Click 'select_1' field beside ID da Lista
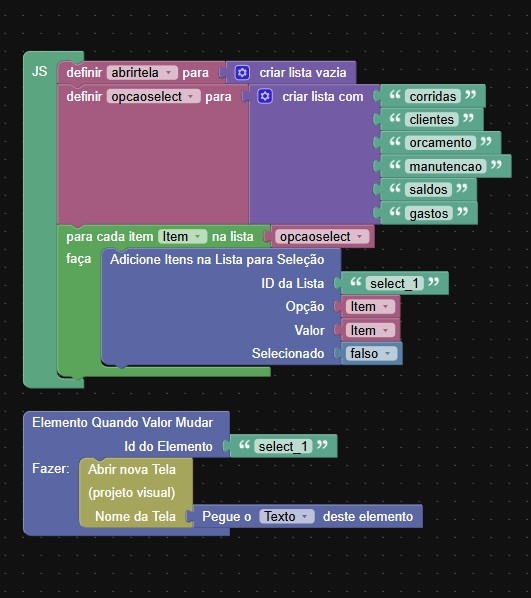Image resolution: width=531 pixels, height=598 pixels. pos(394,283)
